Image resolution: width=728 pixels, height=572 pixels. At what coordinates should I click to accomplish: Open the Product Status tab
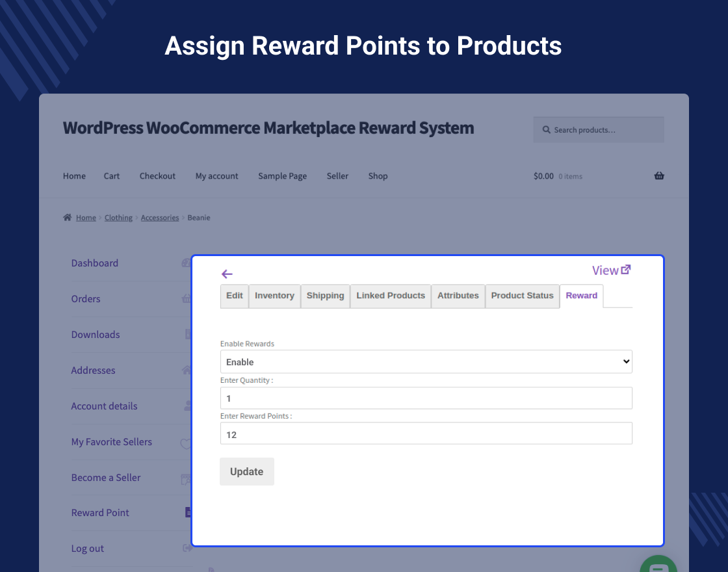[523, 296]
